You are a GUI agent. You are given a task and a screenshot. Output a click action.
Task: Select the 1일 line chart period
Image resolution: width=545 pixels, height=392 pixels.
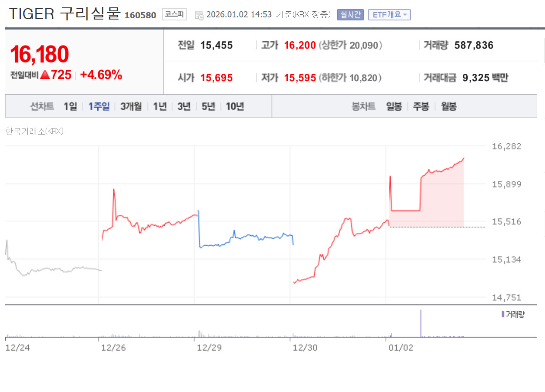[70, 106]
